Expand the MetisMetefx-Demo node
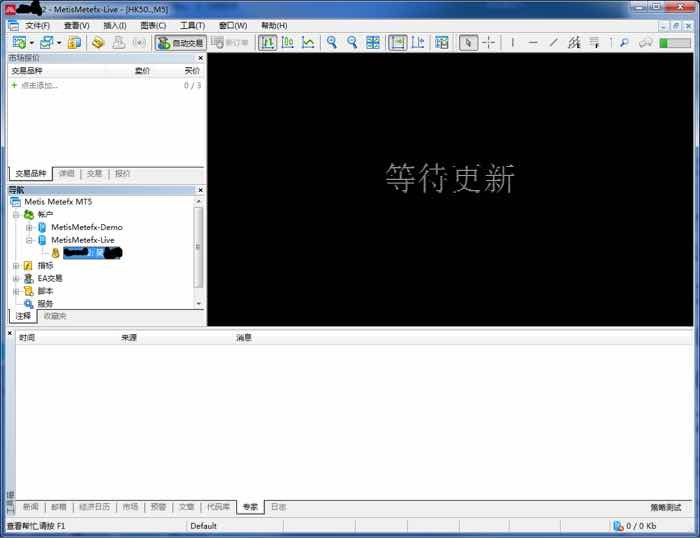Viewport: 700px width, 538px height. tap(29, 228)
